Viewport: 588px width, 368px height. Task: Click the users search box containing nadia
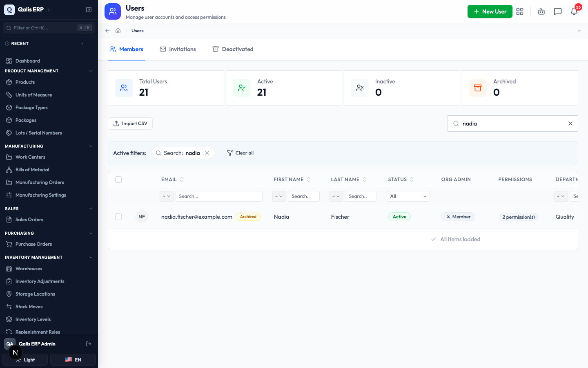(513, 123)
